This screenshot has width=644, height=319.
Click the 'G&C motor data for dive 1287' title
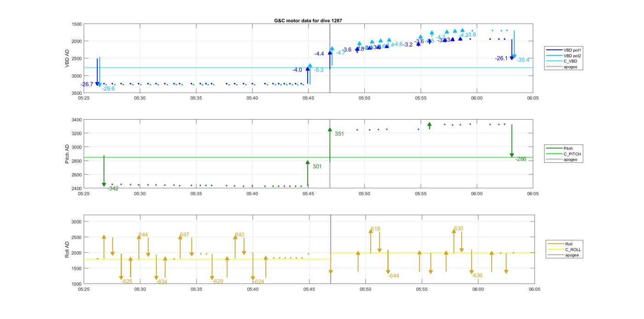coord(308,21)
